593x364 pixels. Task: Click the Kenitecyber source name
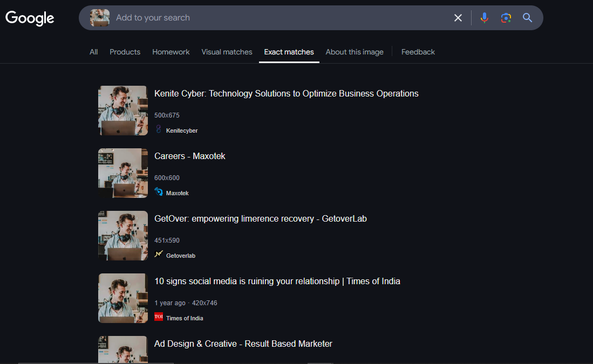pos(182,131)
